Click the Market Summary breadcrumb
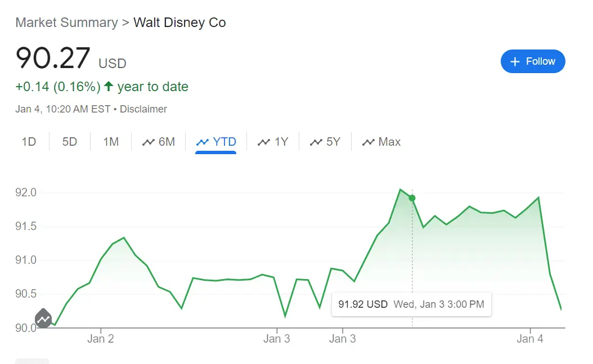The height and width of the screenshot is (364, 593). click(x=66, y=23)
